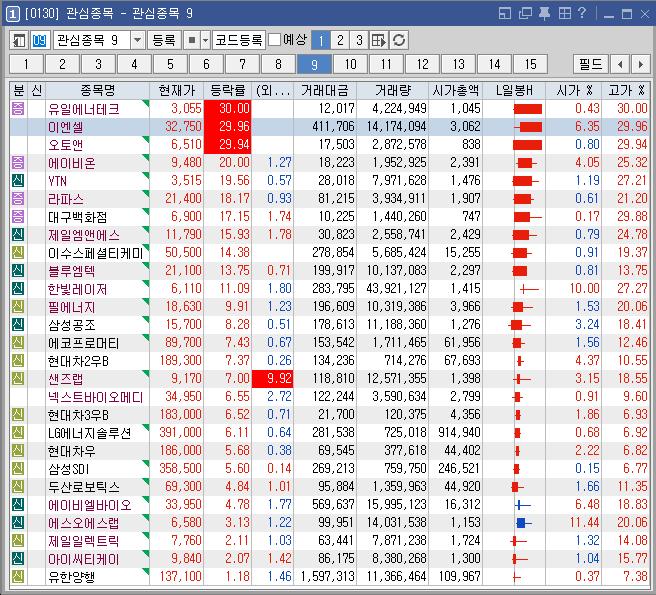Sort by 거래량 column header
656x595 pixels.
(x=393, y=90)
